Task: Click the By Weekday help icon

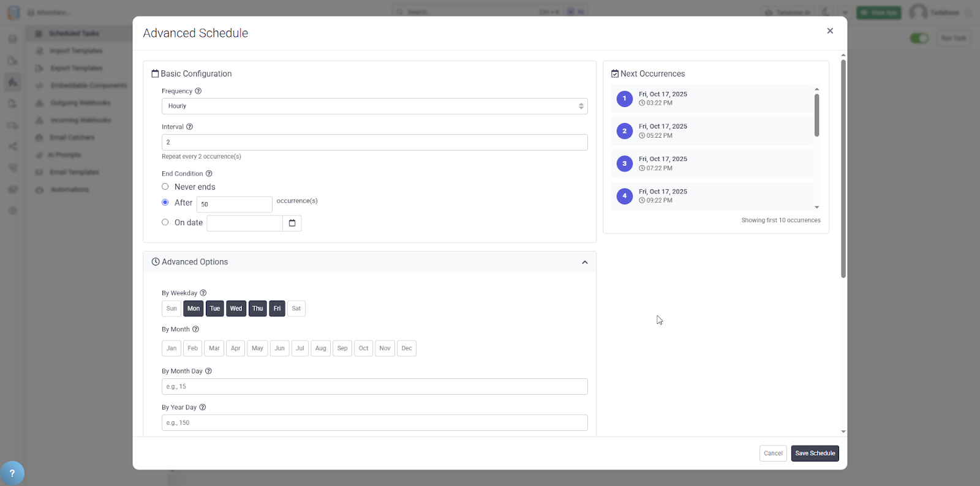Action: pyautogui.click(x=203, y=293)
